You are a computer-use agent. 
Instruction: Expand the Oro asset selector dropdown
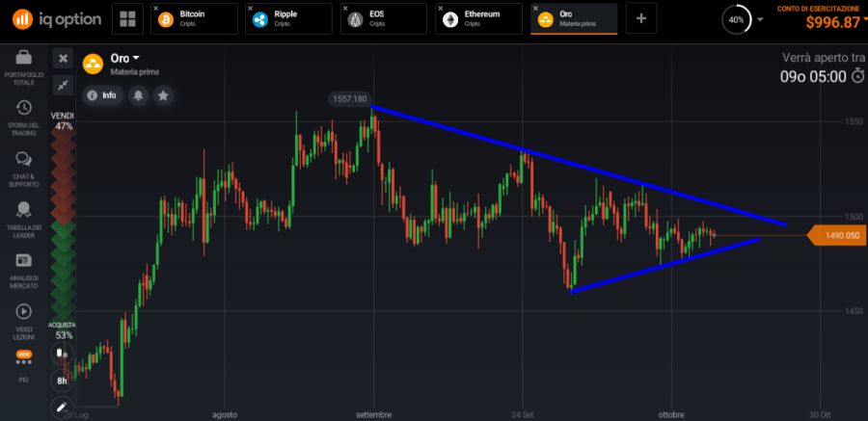click(x=123, y=58)
